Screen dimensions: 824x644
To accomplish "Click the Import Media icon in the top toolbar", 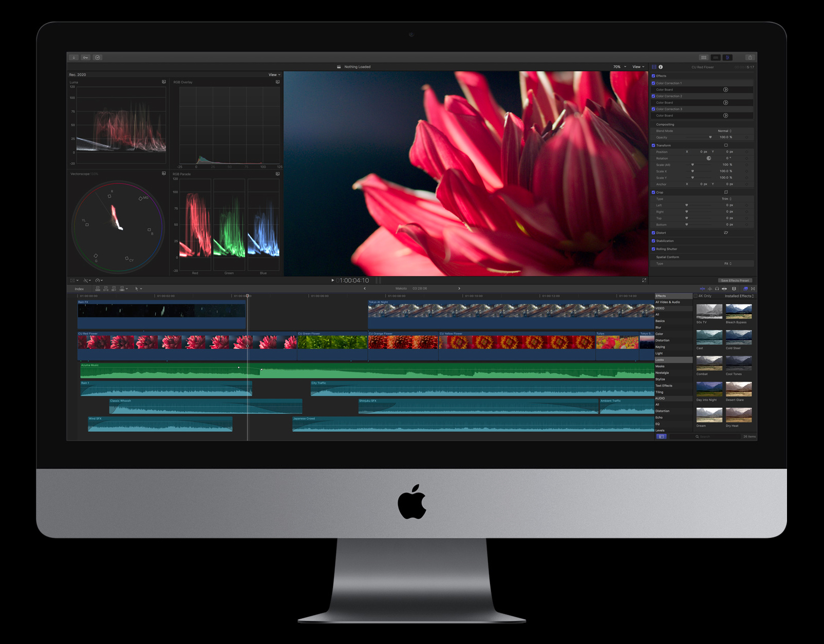I will (x=73, y=58).
